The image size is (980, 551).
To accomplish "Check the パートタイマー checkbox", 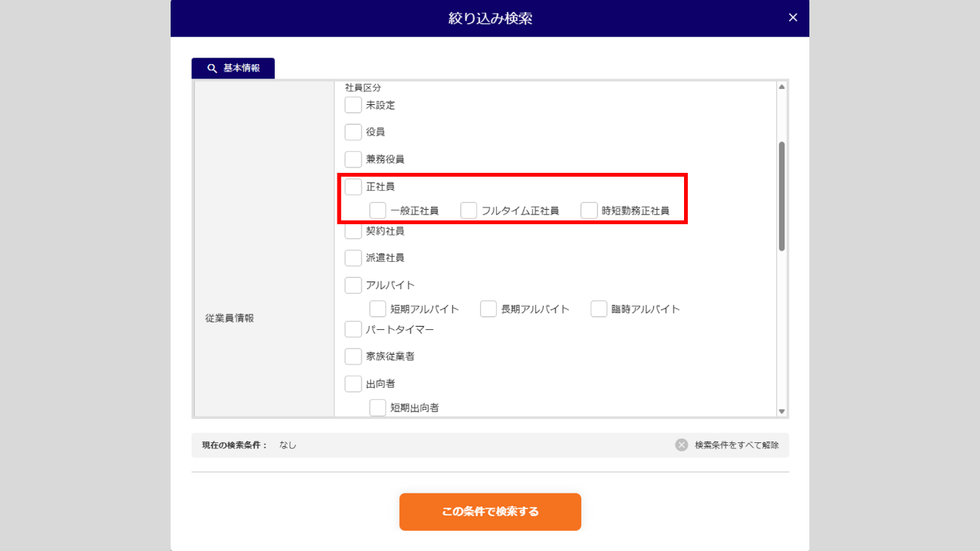I will [353, 330].
